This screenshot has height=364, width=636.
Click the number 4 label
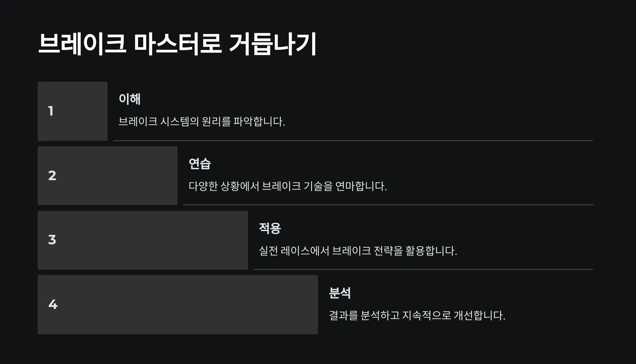point(53,304)
